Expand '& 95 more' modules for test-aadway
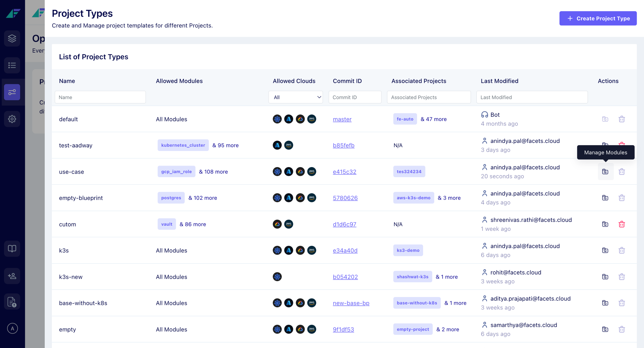Screen dimensions: 644x348 [225, 145]
